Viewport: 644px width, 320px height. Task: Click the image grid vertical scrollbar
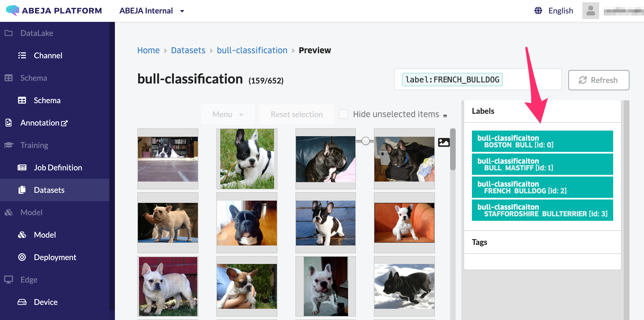click(453, 149)
